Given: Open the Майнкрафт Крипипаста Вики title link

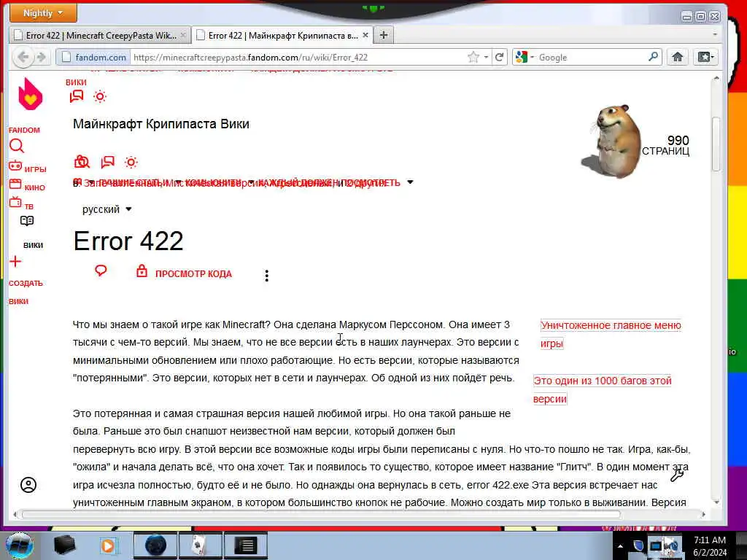Looking at the screenshot, I should coord(161,124).
